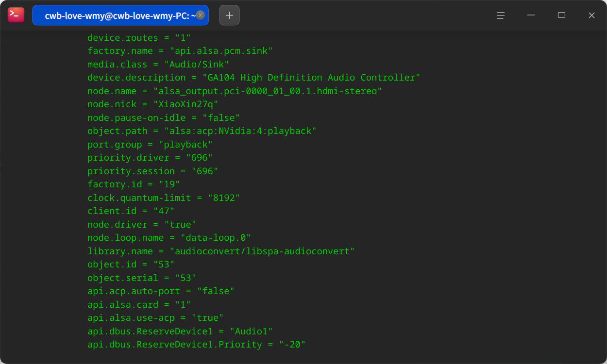Click the line client.id = "47"
This screenshot has height=364, width=607.
[131, 211]
